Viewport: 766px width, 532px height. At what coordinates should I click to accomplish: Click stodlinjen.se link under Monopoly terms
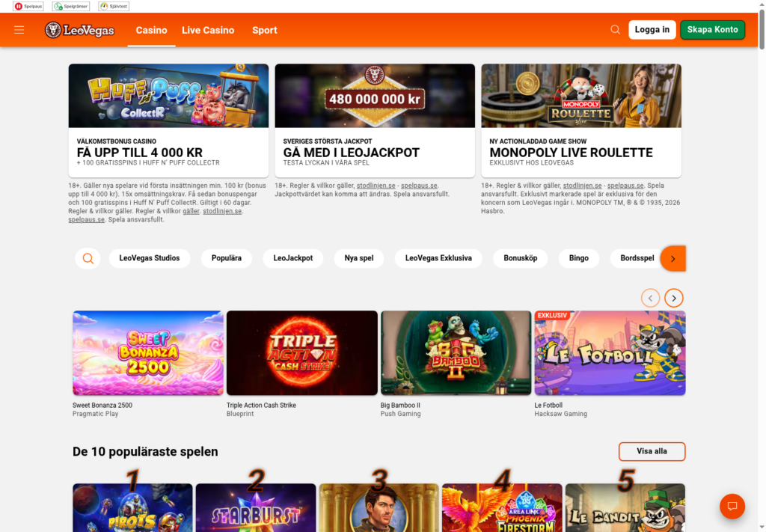[582, 186]
